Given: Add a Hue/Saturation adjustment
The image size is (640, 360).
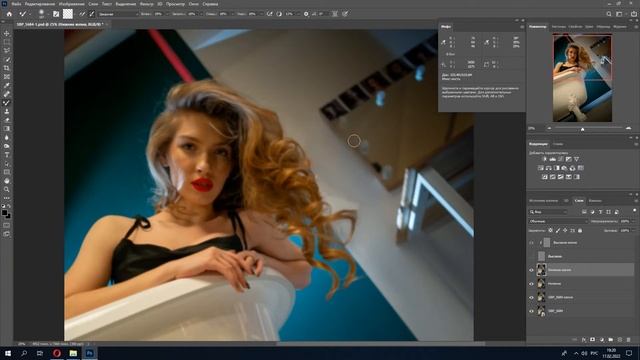Looking at the screenshot, I should click(540, 168).
